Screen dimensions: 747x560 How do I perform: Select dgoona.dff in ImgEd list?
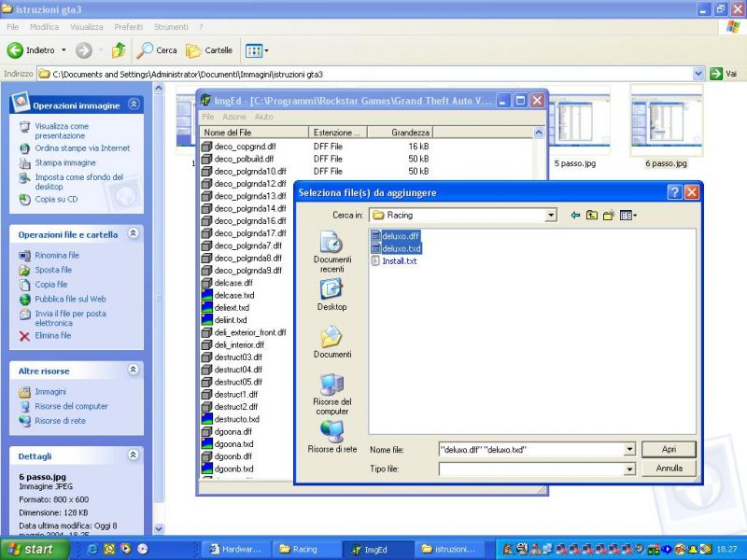[233, 431]
